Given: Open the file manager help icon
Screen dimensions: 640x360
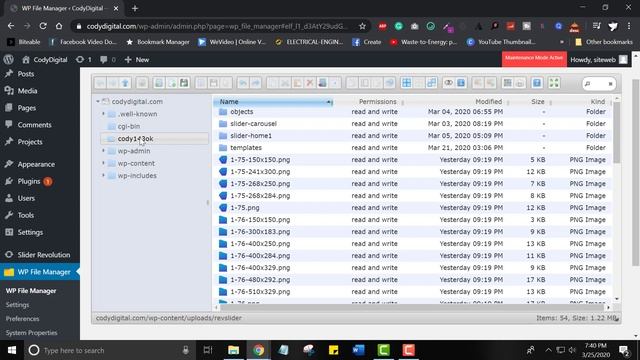Looking at the screenshot, I should pos(537,83).
